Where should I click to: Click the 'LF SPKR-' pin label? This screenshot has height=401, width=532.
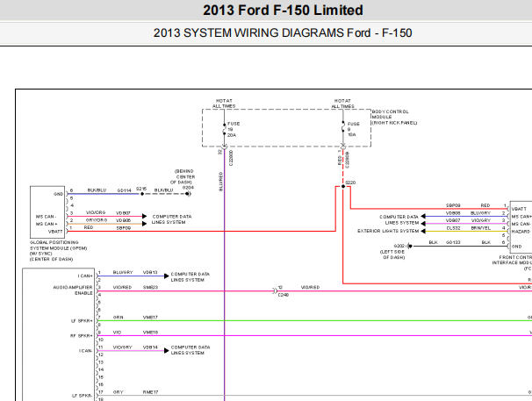pos(83,396)
